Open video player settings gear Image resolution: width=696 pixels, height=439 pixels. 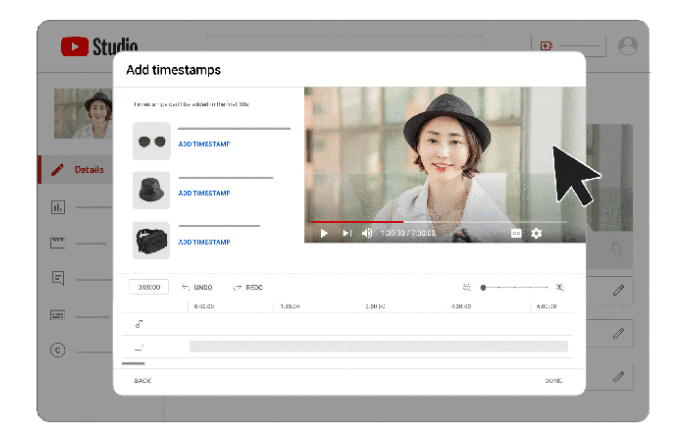pos(537,233)
